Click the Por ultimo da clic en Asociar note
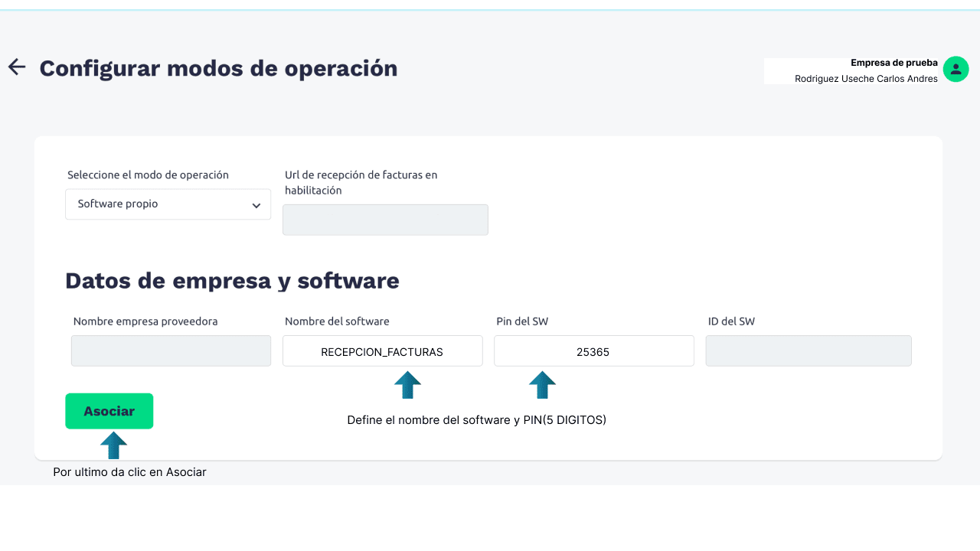 129,472
